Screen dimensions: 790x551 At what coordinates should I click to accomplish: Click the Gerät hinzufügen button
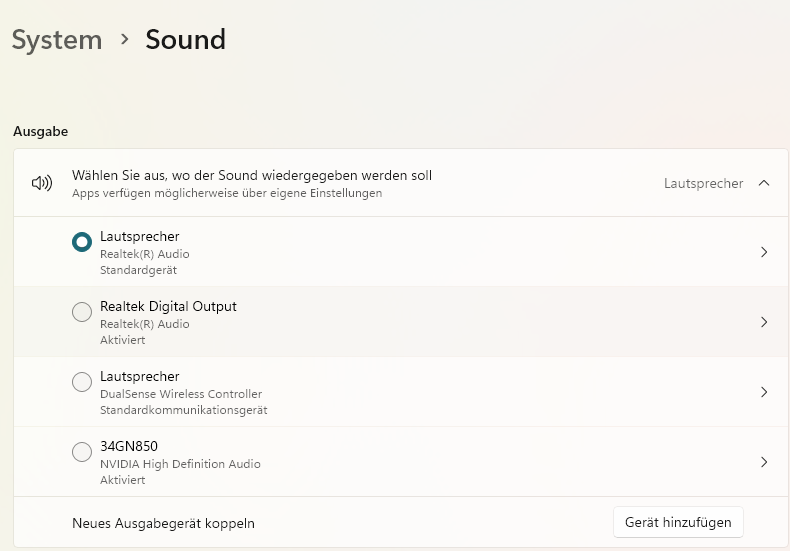pos(678,522)
